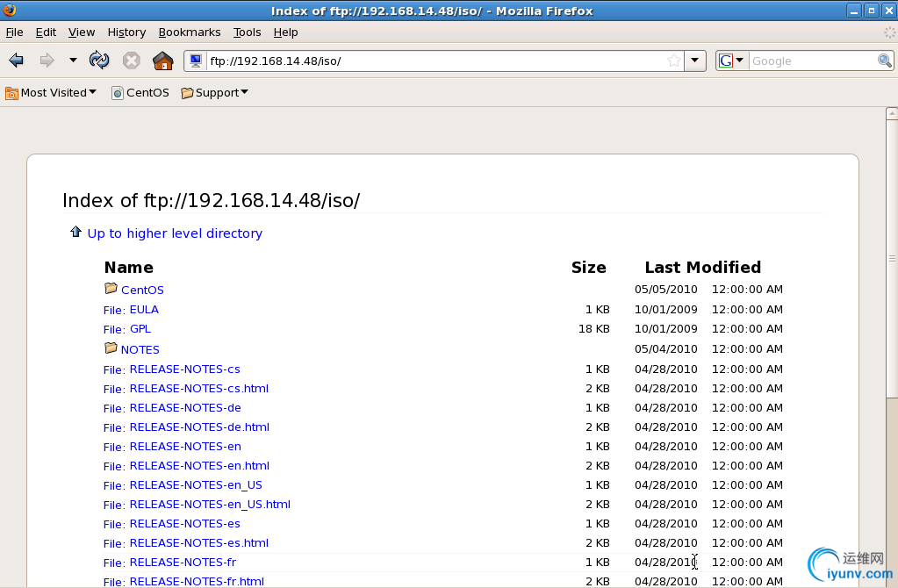Click the Support folder icon
The image size is (898, 588).
tap(187, 93)
